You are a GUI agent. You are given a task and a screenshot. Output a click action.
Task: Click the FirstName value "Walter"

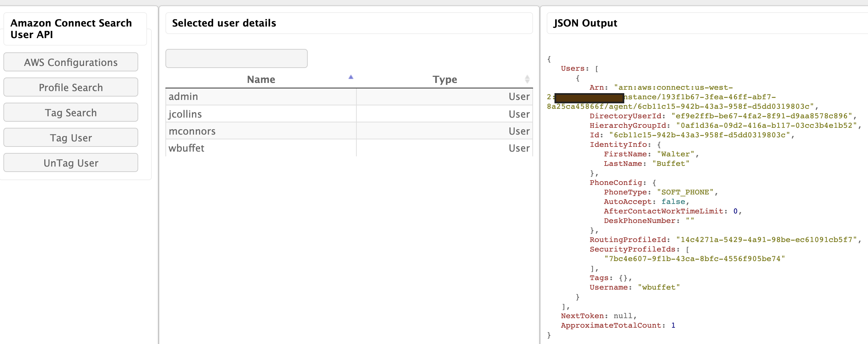(x=676, y=154)
